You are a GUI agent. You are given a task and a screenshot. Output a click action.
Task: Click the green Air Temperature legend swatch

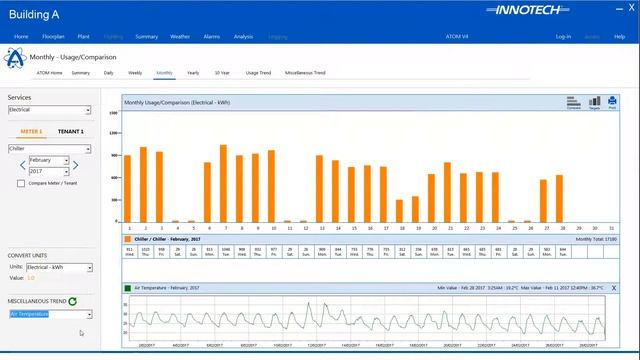[128, 288]
